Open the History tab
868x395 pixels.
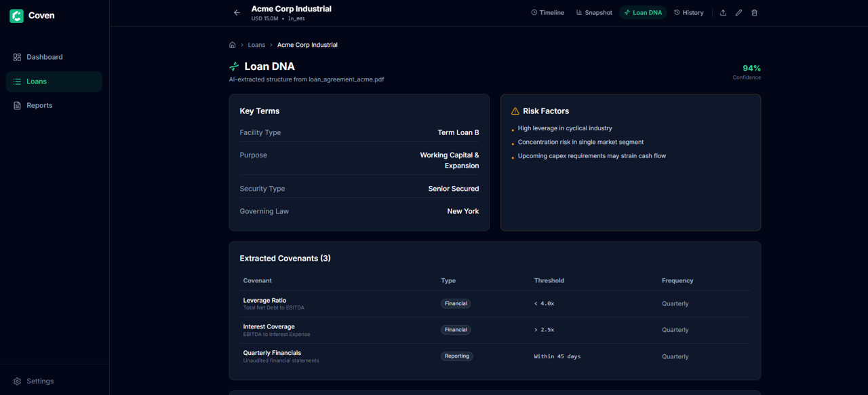pyautogui.click(x=688, y=13)
